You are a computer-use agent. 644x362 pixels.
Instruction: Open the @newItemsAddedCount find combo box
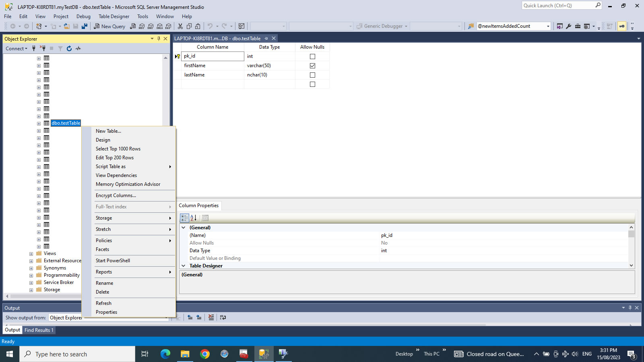(548, 26)
